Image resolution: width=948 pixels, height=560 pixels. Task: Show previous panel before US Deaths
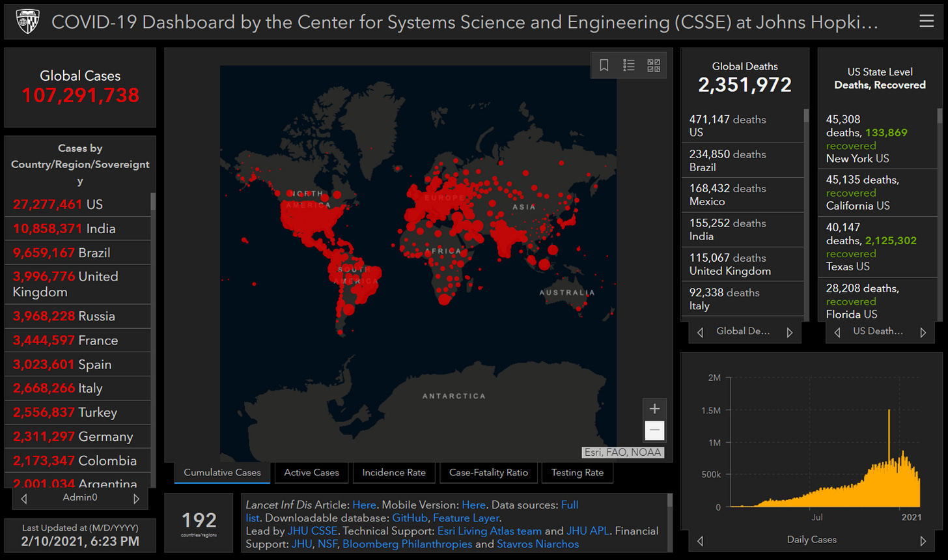click(x=837, y=333)
